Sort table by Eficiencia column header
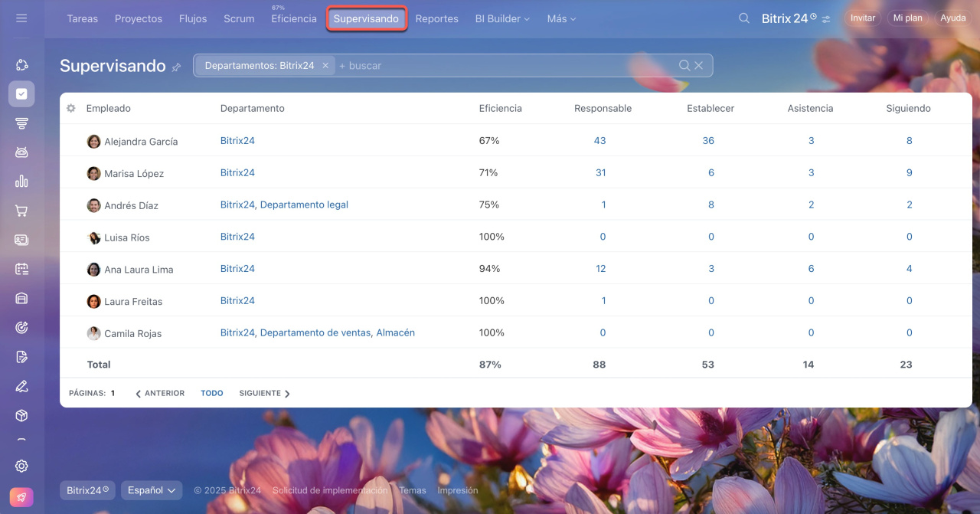This screenshot has width=980, height=514. [x=500, y=108]
